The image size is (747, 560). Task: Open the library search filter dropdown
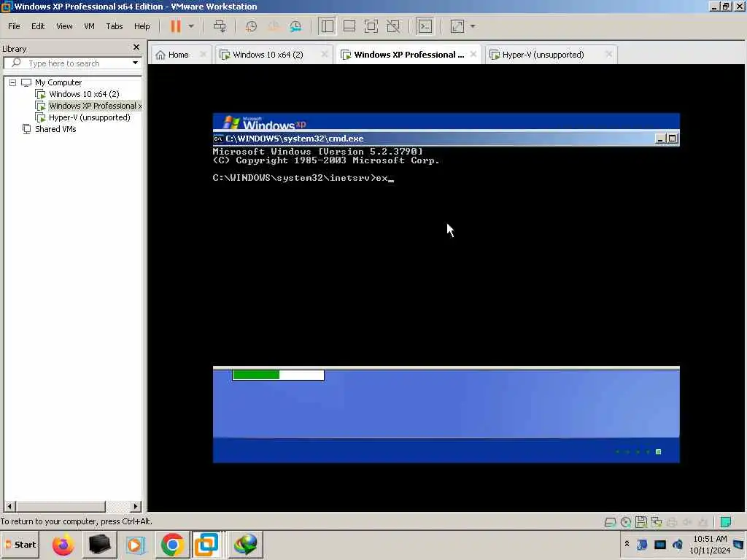point(135,63)
